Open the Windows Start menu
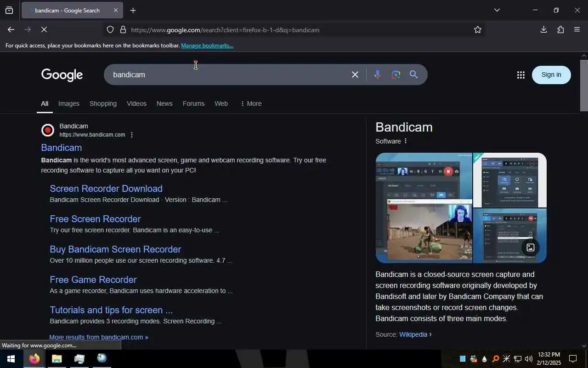588x368 pixels. pyautogui.click(x=11, y=359)
